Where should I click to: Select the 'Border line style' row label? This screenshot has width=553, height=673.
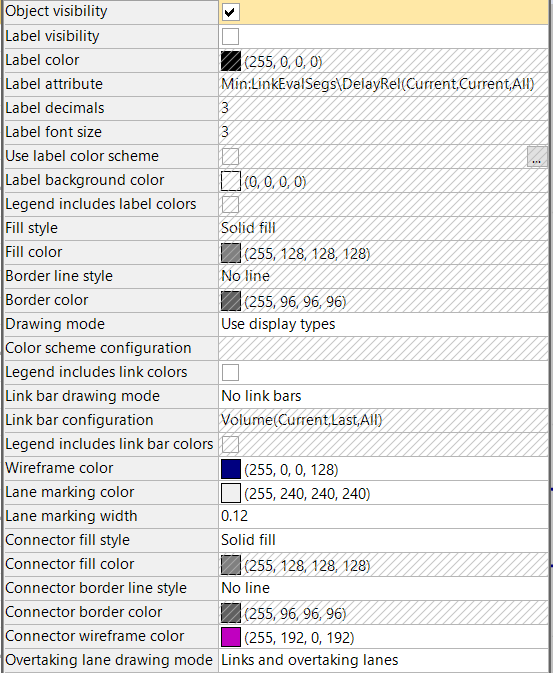click(59, 276)
